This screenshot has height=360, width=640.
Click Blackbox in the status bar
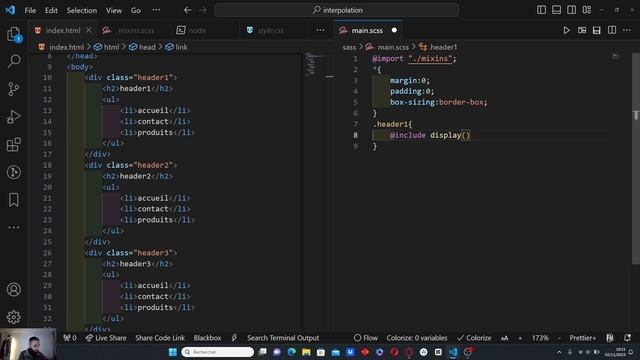click(x=207, y=338)
